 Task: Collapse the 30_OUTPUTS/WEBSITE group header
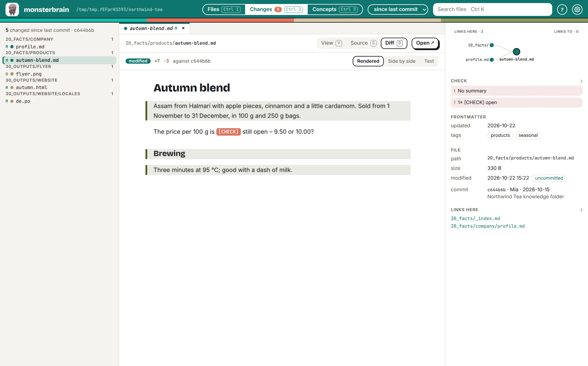(60, 80)
